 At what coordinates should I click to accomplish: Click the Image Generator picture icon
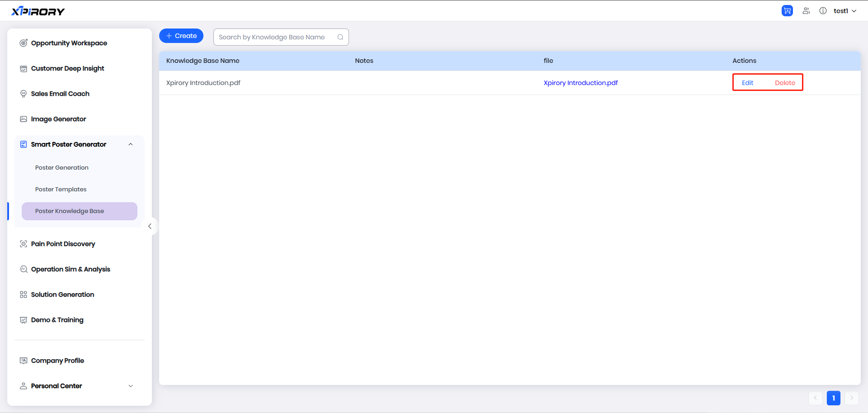[24, 119]
